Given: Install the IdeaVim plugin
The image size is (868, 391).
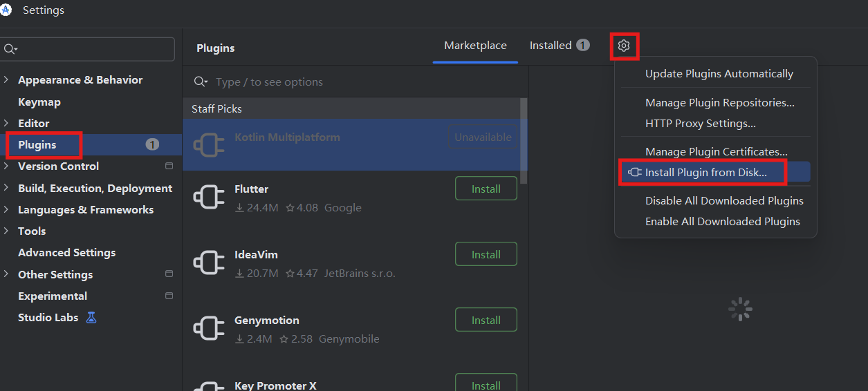Looking at the screenshot, I should click(x=486, y=254).
